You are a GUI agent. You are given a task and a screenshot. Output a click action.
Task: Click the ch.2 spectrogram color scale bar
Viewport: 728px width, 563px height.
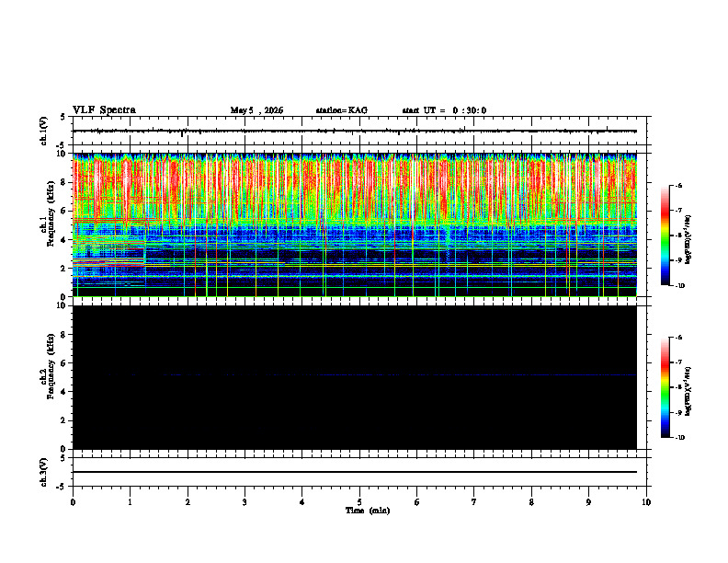(x=665, y=387)
